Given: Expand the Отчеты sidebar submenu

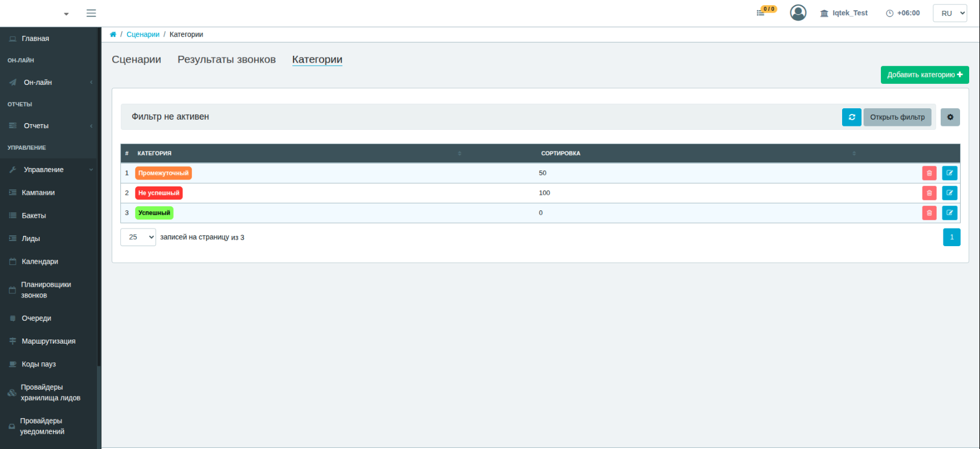Looking at the screenshot, I should (x=49, y=126).
